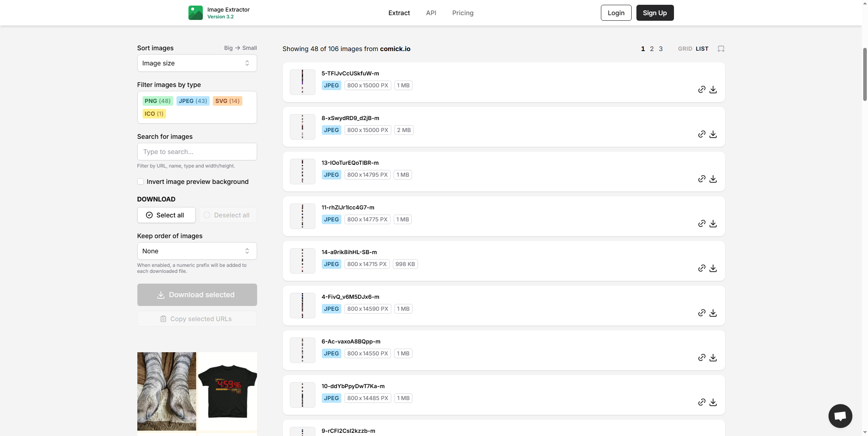Toggle the JPEG (43) type filter
Image resolution: width=868 pixels, height=436 pixels.
[193, 101]
